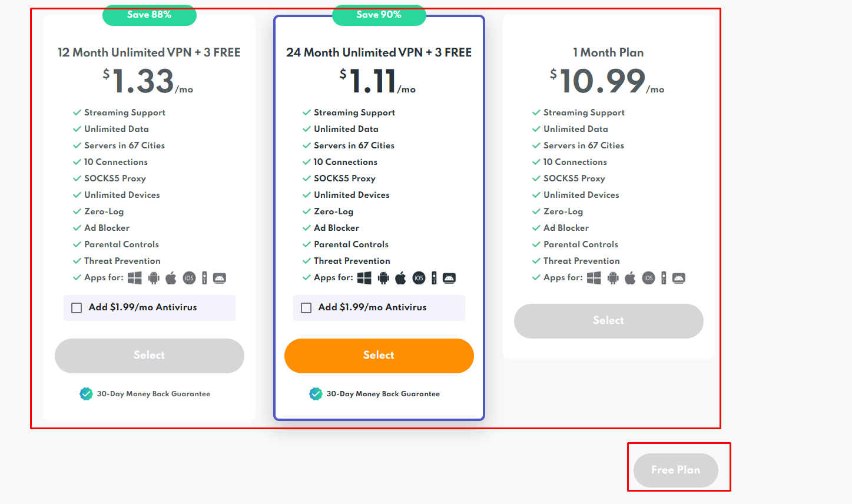Select the 1 Month Plan
The height and width of the screenshot is (504, 852).
click(x=608, y=321)
